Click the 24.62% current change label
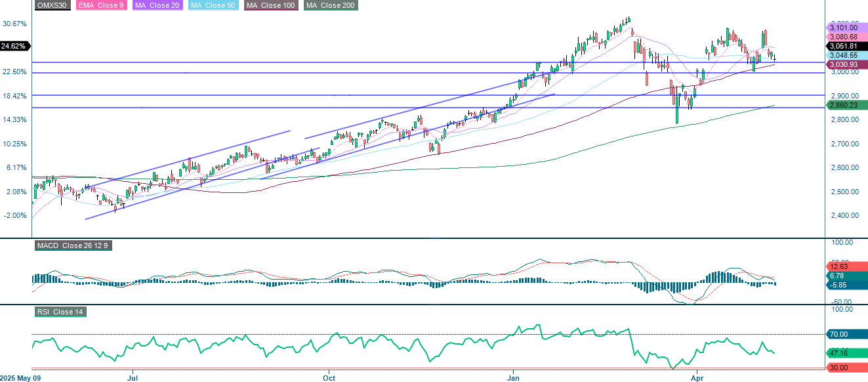This screenshot has width=868, height=382. coord(14,46)
